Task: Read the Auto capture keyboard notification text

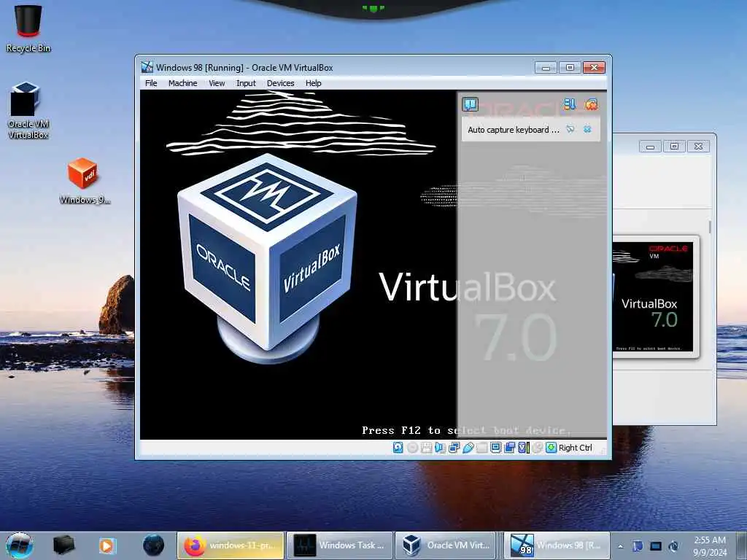Action: 513,130
